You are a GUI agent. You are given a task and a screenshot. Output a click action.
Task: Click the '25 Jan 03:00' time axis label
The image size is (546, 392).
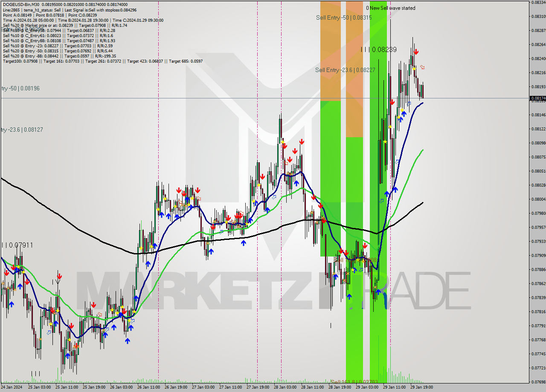click(39, 387)
